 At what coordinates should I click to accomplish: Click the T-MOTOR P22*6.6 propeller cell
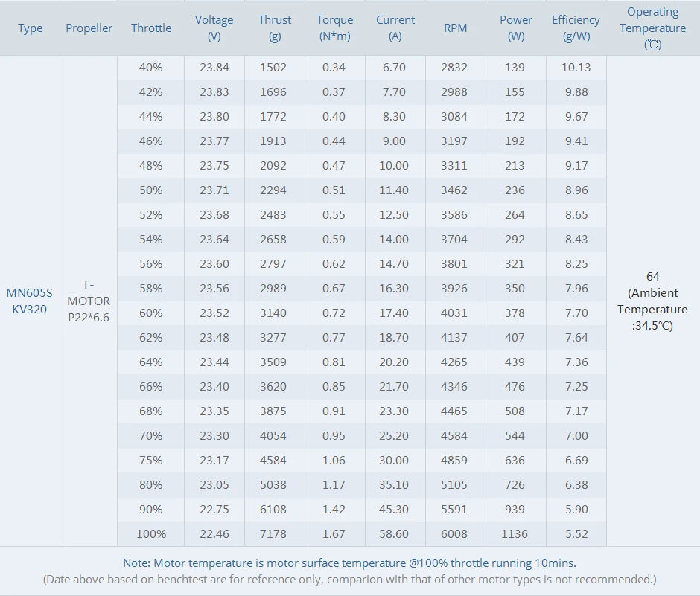[89, 301]
